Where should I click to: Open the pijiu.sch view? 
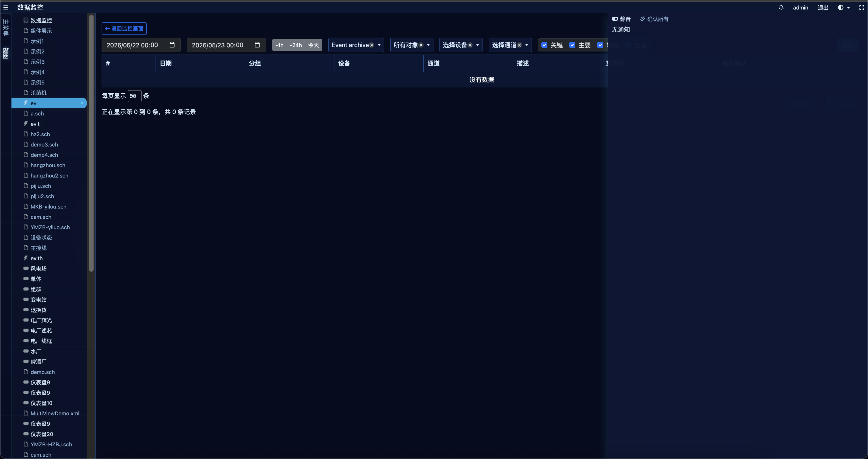pyautogui.click(x=41, y=186)
